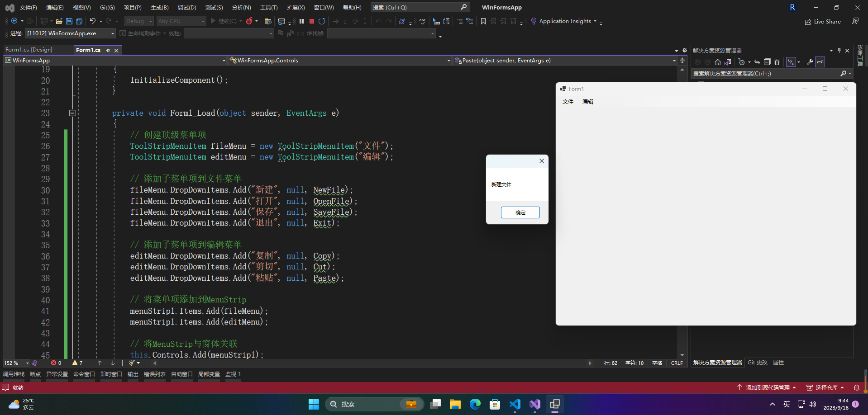This screenshot has width=868, height=415.
Task: Toggle a bookmark on the current line
Action: point(483,21)
